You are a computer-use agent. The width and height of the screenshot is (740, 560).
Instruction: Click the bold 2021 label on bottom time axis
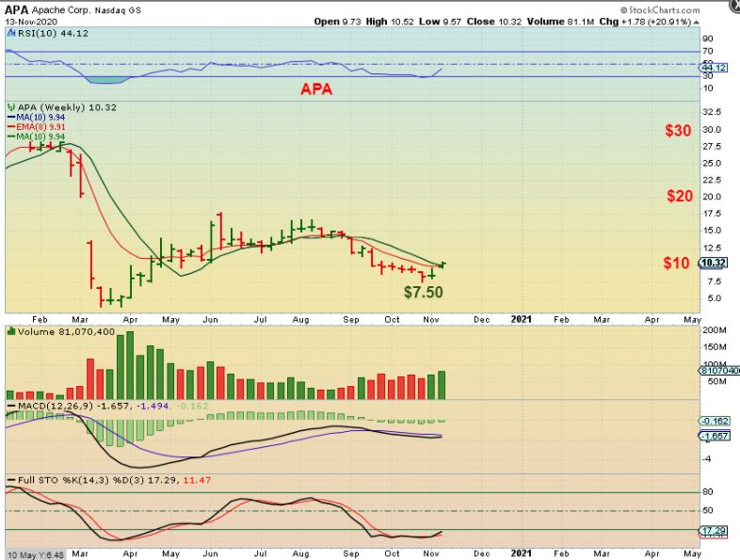point(522,553)
